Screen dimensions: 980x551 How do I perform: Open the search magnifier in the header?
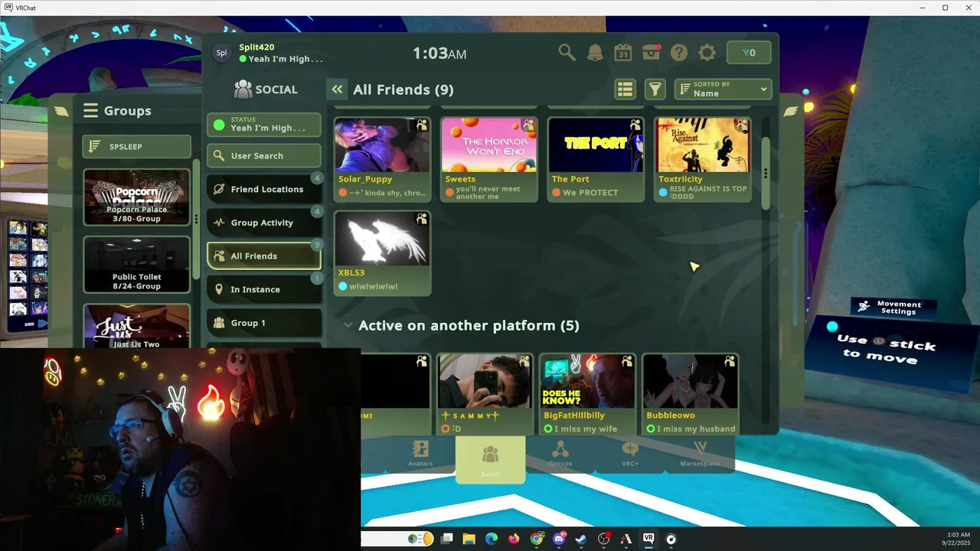[567, 52]
